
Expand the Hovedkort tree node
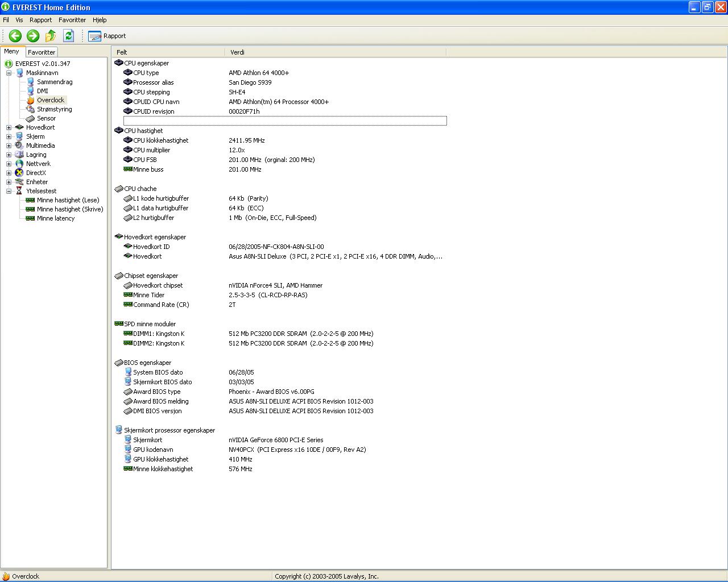coord(9,127)
